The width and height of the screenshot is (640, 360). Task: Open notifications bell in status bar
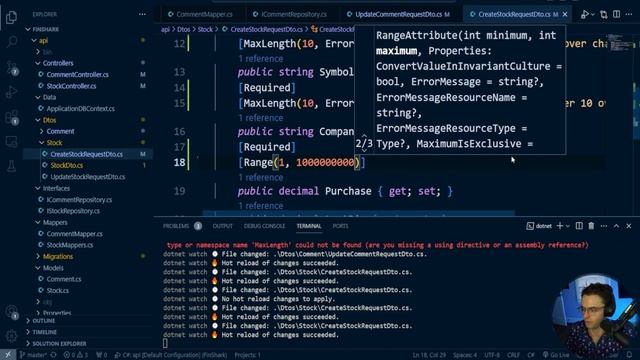629,355
